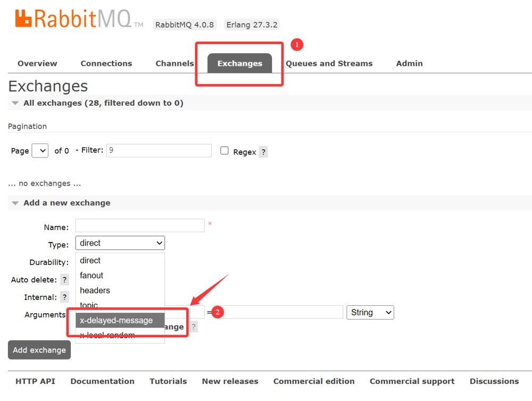The height and width of the screenshot is (401, 532).
Task: Select 'x-delayed-message' exchange type option
Action: click(x=120, y=320)
